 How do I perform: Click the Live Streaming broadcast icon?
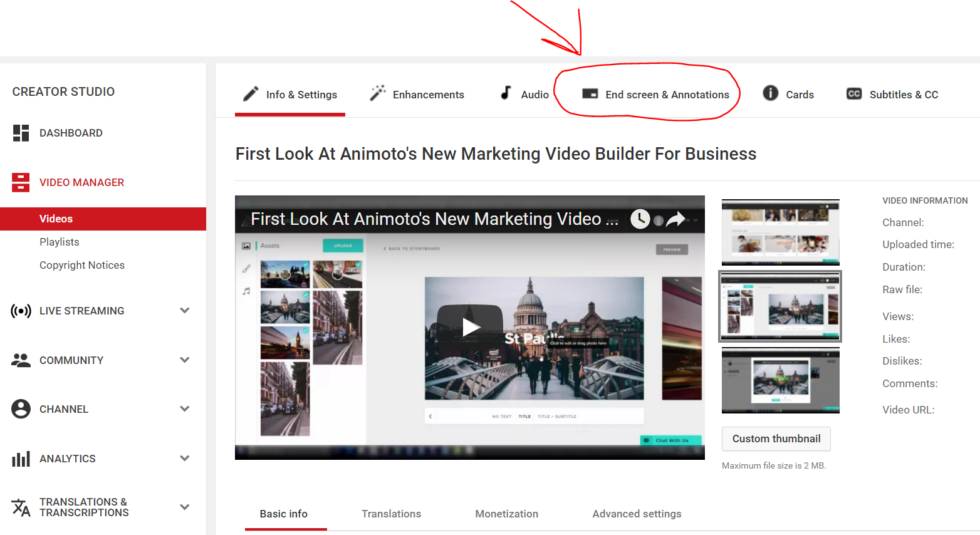[21, 311]
